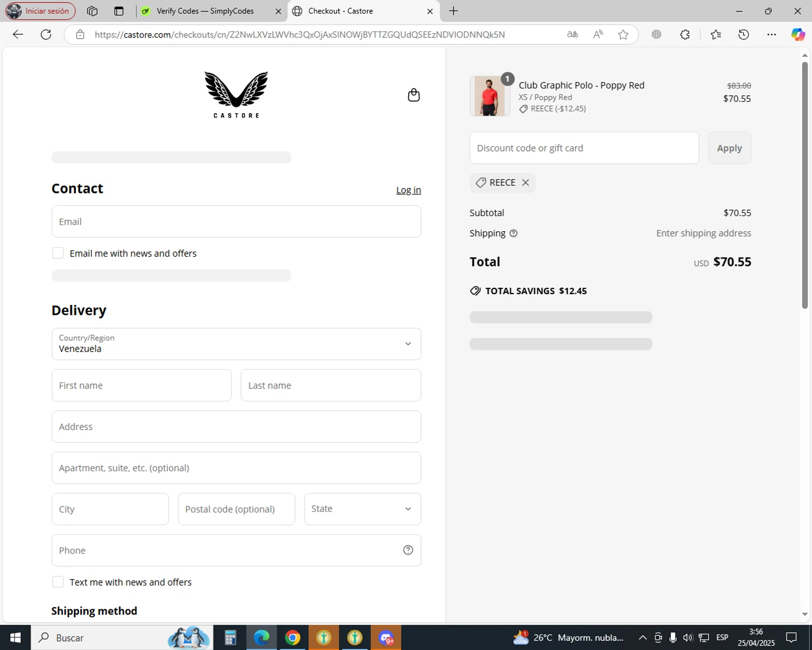Click the Phone field help icon

click(408, 550)
